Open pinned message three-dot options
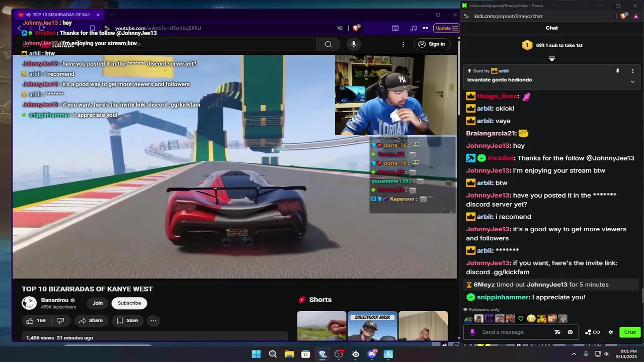 point(632,71)
